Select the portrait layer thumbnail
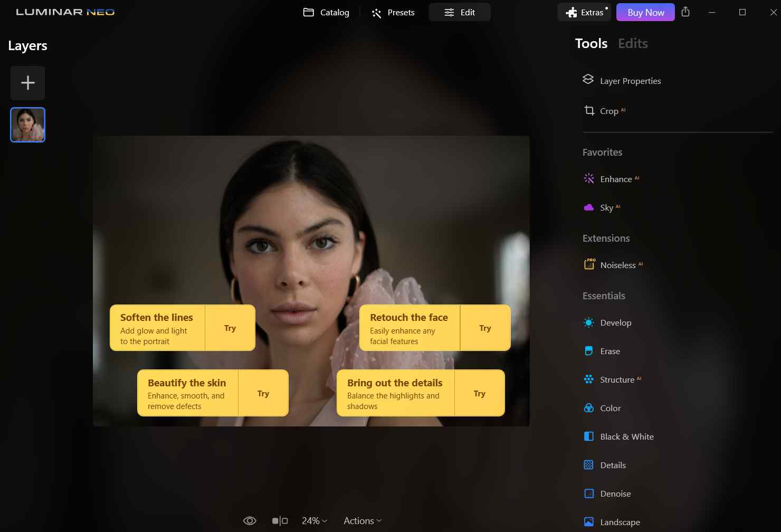Screen dimensions: 781x532 (28, 125)
